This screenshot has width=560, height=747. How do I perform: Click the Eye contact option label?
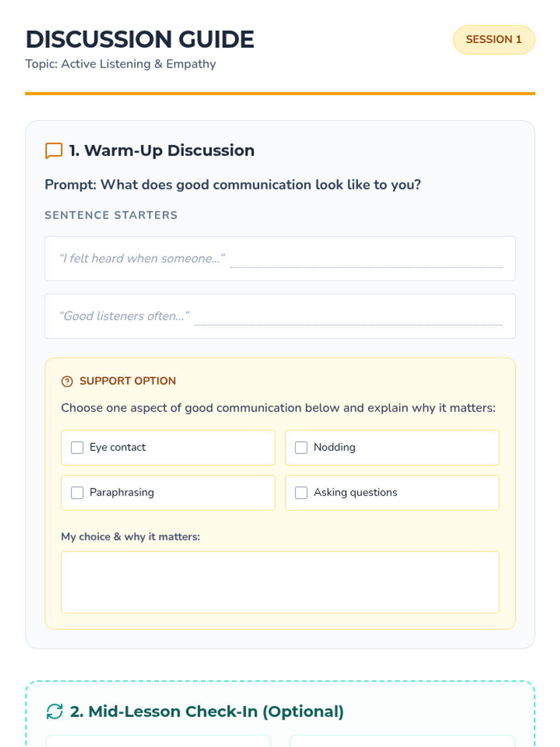click(x=118, y=447)
